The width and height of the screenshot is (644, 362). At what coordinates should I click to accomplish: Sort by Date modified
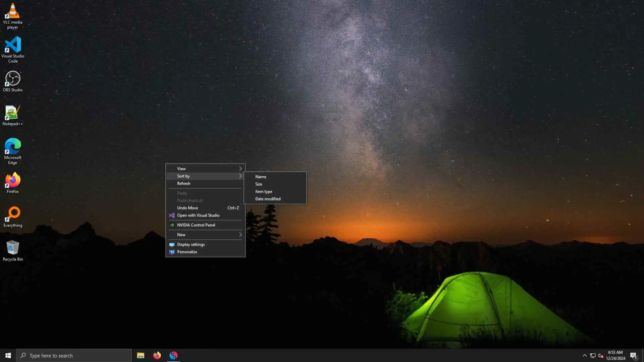tap(268, 199)
